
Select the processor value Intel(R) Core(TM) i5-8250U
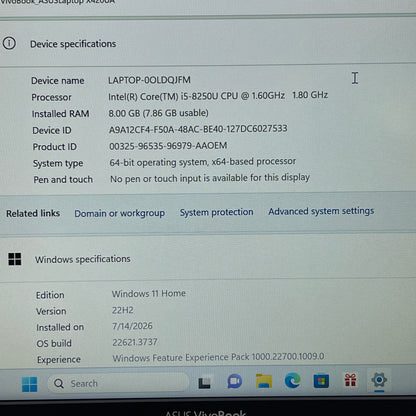point(218,96)
